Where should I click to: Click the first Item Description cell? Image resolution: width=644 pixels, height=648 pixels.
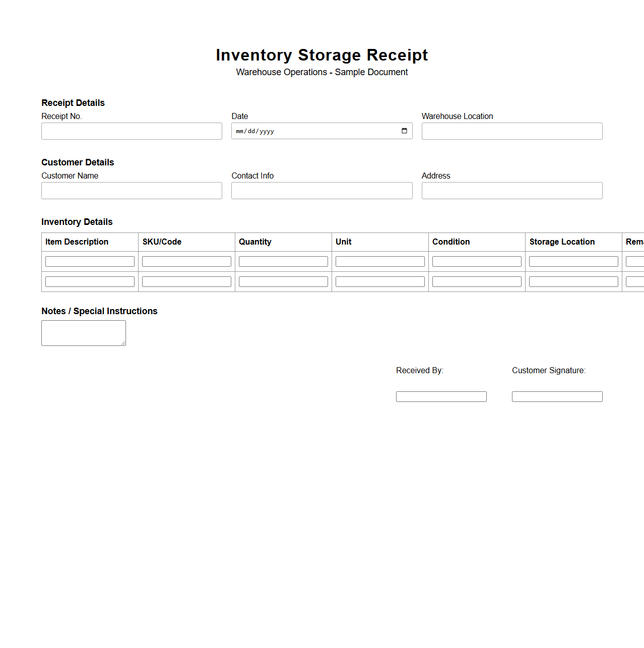point(90,261)
